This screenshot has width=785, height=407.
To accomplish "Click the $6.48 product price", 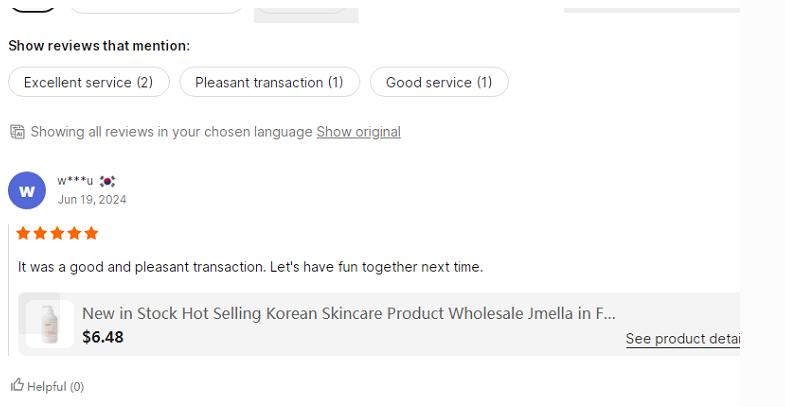I will point(103,337).
